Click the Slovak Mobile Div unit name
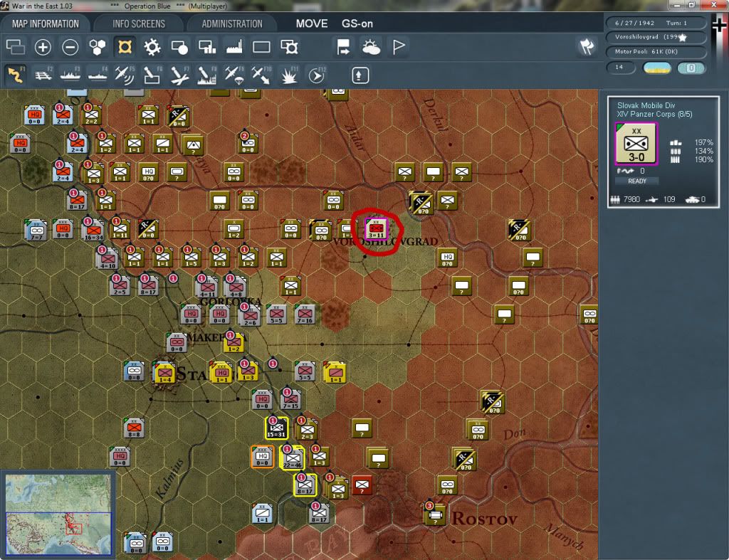The width and height of the screenshot is (729, 560). coord(646,105)
